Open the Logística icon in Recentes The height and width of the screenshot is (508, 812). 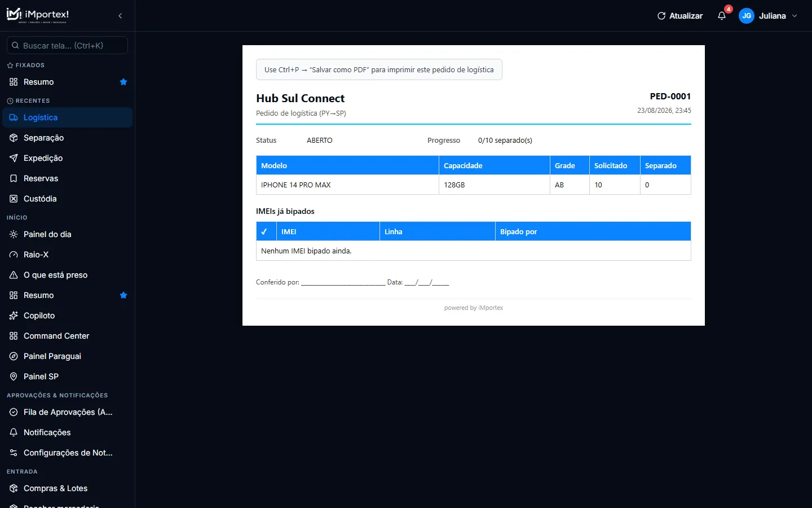(x=14, y=117)
